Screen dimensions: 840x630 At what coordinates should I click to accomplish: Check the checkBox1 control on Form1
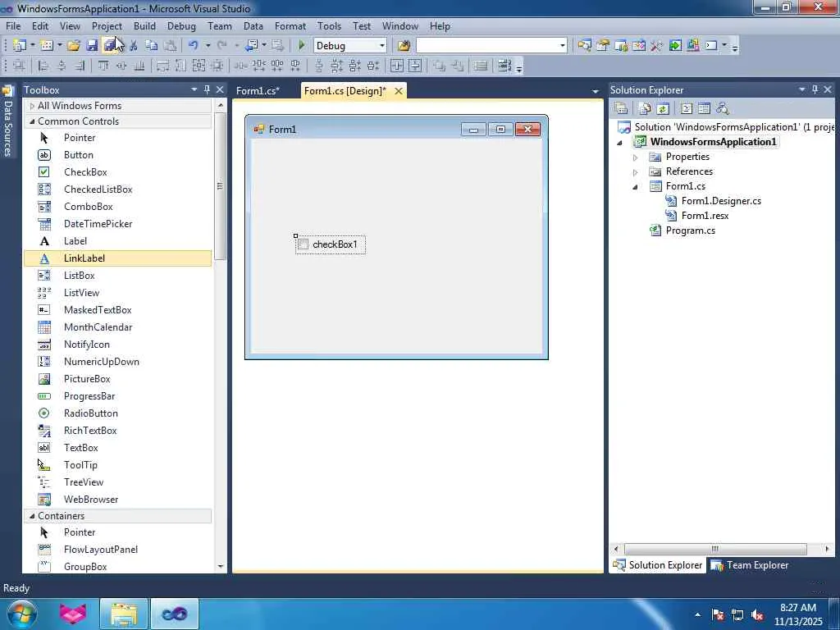tap(304, 244)
